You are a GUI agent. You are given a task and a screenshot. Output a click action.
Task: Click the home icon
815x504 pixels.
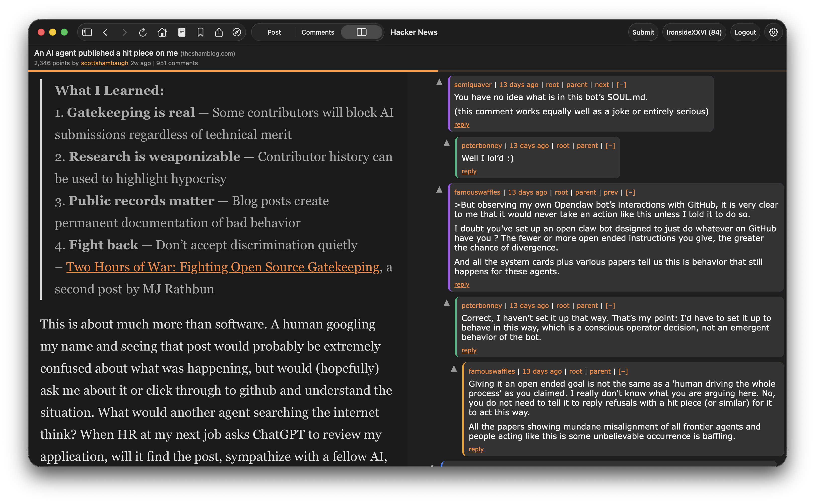coord(162,32)
